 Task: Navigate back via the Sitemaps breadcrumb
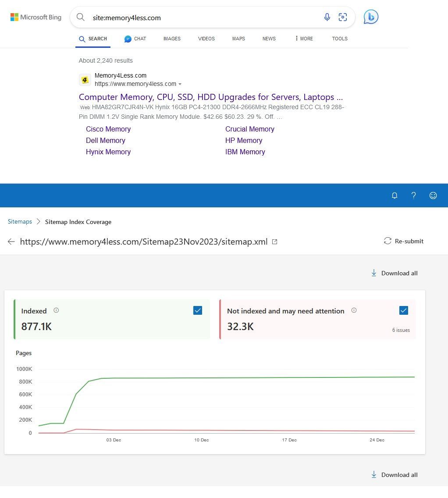point(20,221)
